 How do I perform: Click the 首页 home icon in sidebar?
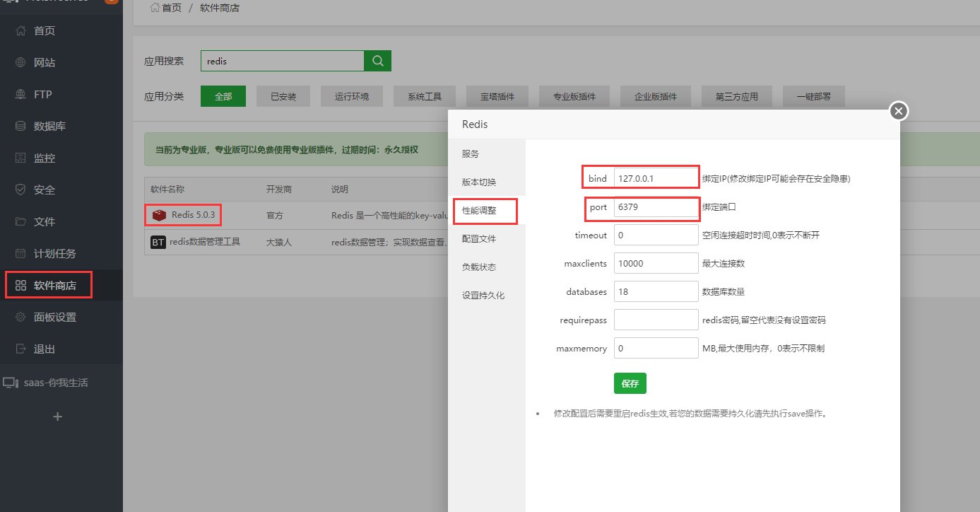pos(20,30)
